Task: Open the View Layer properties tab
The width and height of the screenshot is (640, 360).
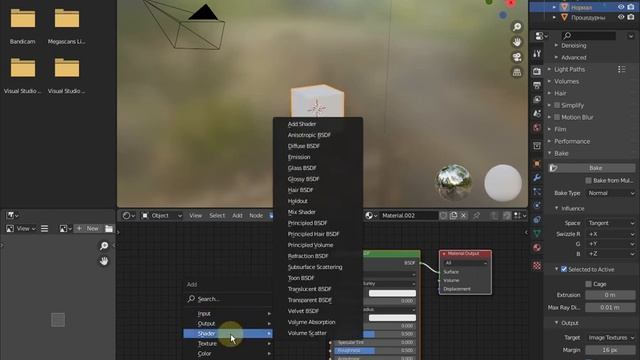Action: 537,99
